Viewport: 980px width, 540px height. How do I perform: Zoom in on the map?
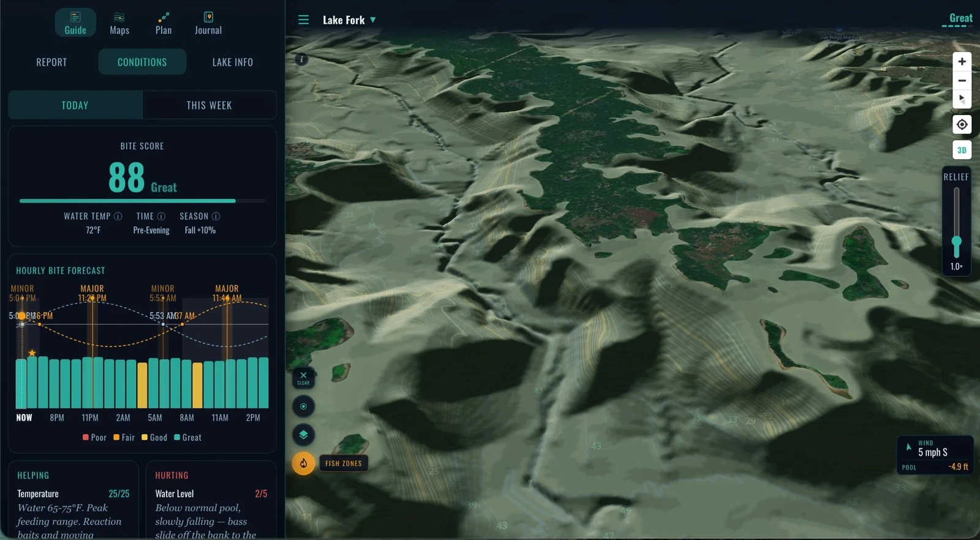(x=962, y=61)
